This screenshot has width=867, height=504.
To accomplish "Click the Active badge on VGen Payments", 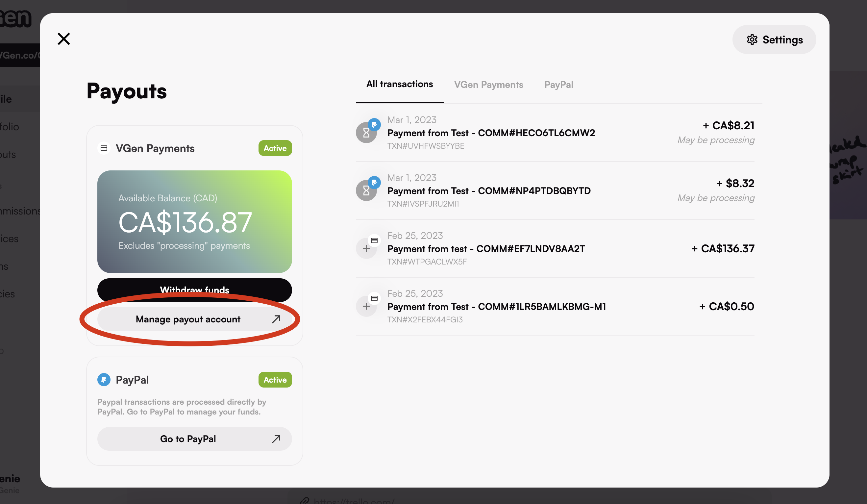I will click(x=275, y=148).
